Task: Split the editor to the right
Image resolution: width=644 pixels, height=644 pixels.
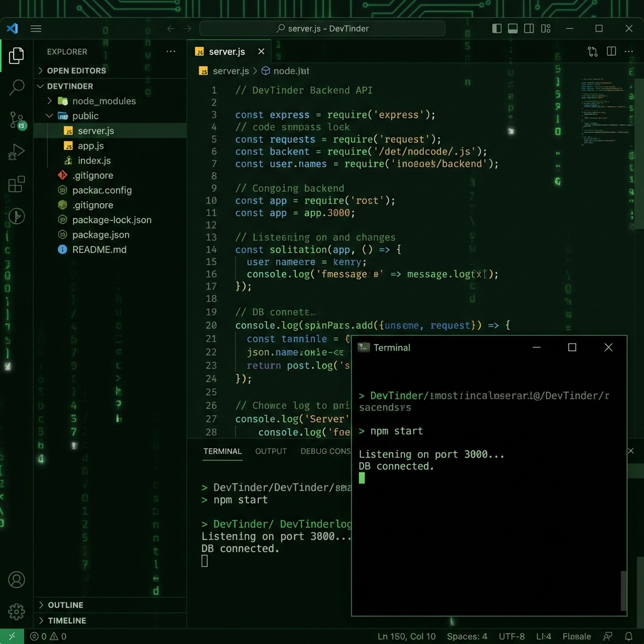Action: coord(611,52)
